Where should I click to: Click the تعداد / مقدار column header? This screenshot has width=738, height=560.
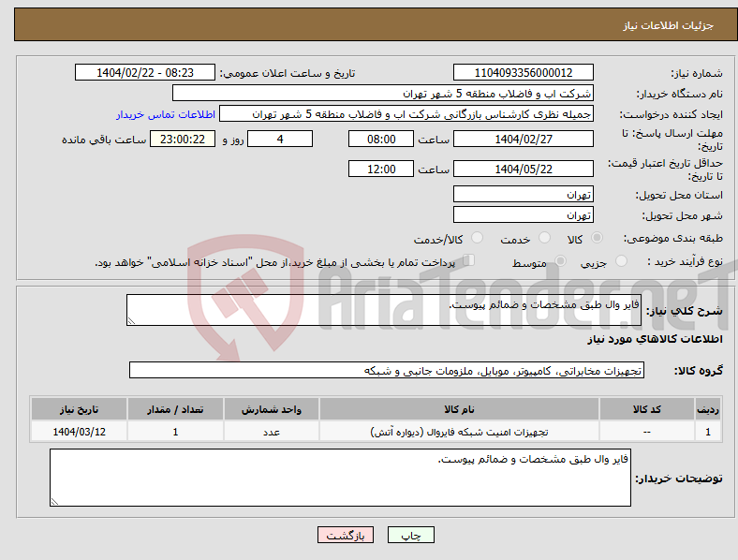pos(175,409)
